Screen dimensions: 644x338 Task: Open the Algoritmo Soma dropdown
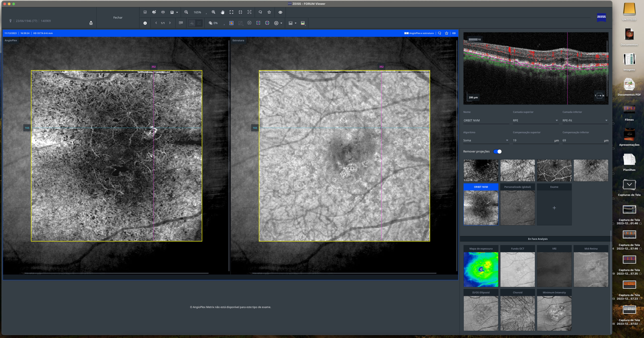coord(486,140)
